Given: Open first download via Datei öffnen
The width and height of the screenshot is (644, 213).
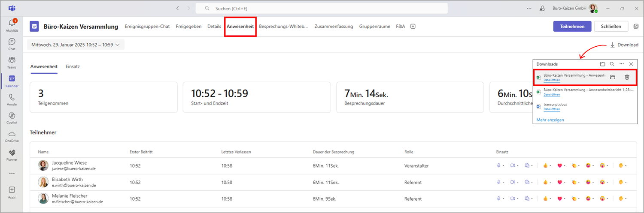Looking at the screenshot, I should click(552, 80).
